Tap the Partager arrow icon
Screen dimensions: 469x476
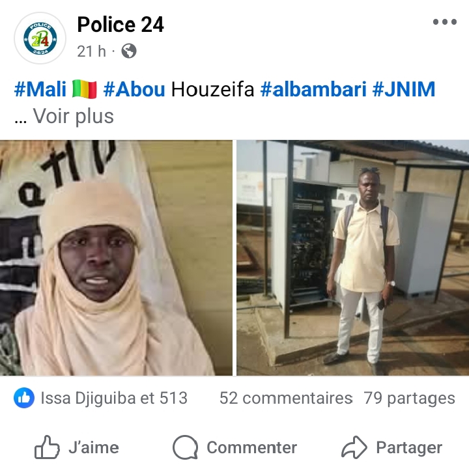pyautogui.click(x=354, y=447)
